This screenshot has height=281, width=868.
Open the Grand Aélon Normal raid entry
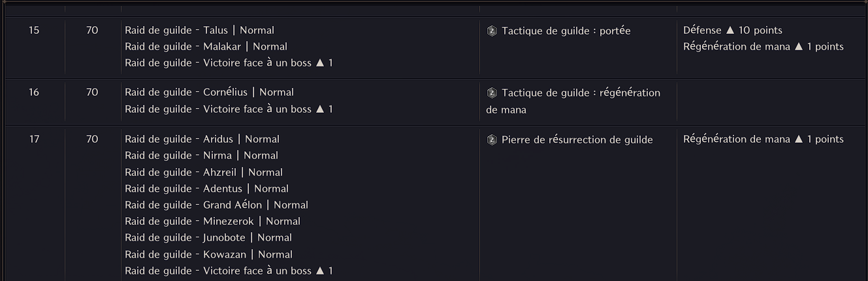[216, 205]
